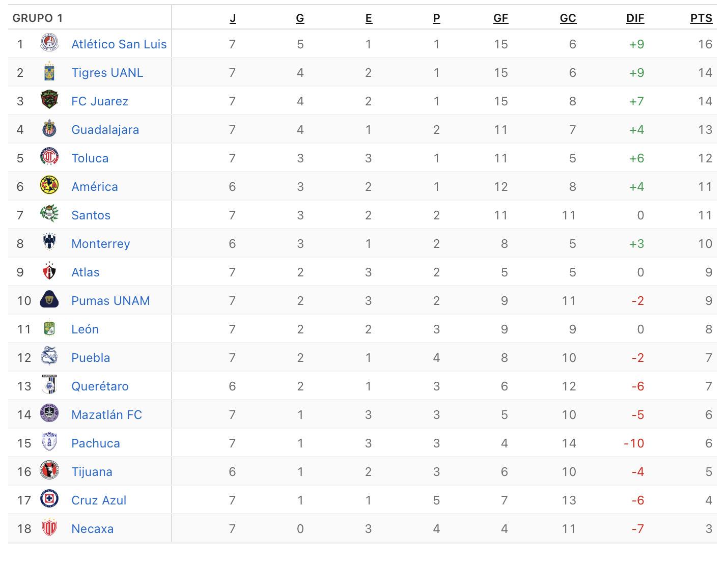
Task: Click the Guadalajara club badge
Action: pyautogui.click(x=49, y=129)
